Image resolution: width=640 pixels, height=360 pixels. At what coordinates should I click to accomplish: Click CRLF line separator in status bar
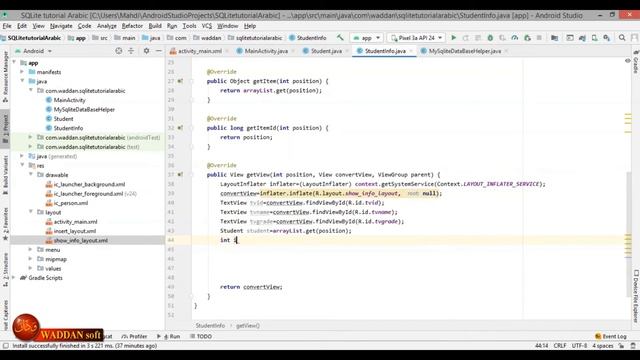click(x=560, y=346)
